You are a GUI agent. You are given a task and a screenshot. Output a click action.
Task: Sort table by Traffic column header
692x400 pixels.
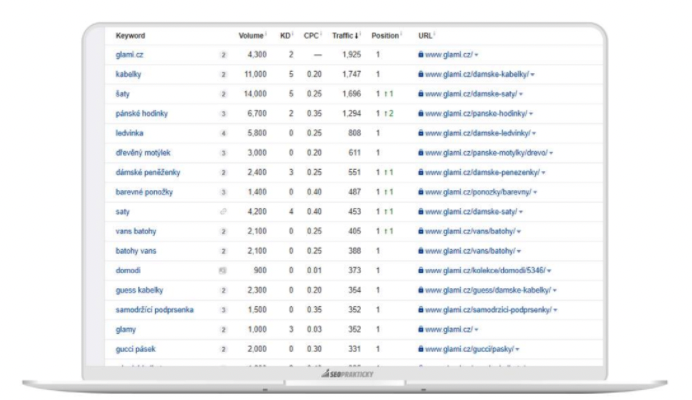pyautogui.click(x=345, y=36)
